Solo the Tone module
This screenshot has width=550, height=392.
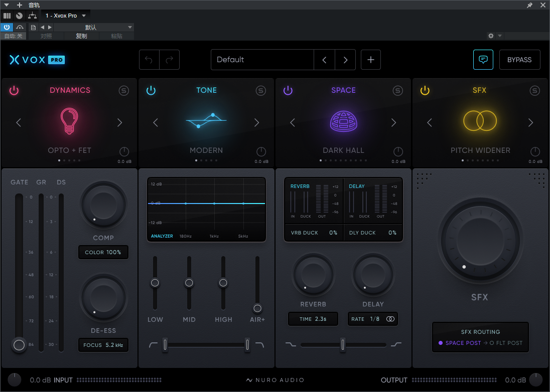(260, 91)
